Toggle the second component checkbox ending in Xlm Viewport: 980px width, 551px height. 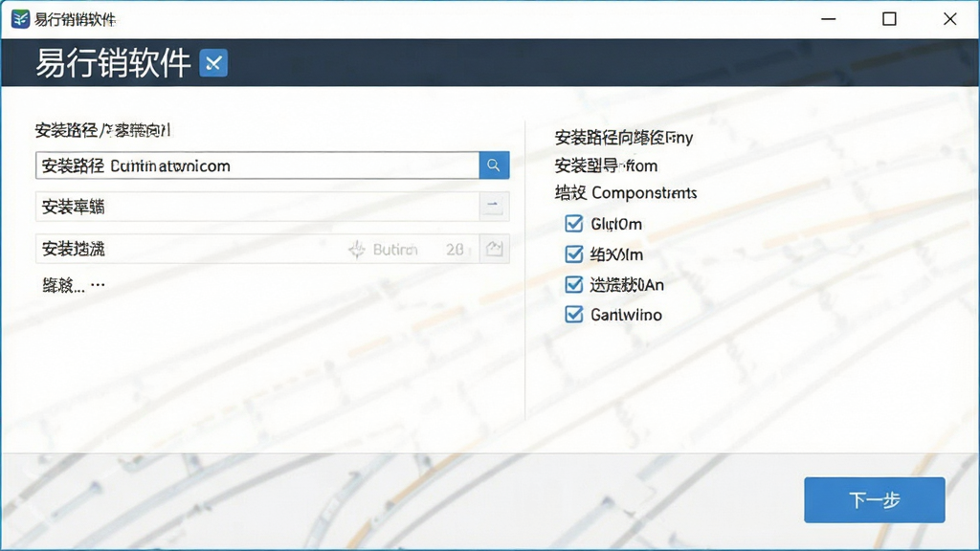coord(574,254)
